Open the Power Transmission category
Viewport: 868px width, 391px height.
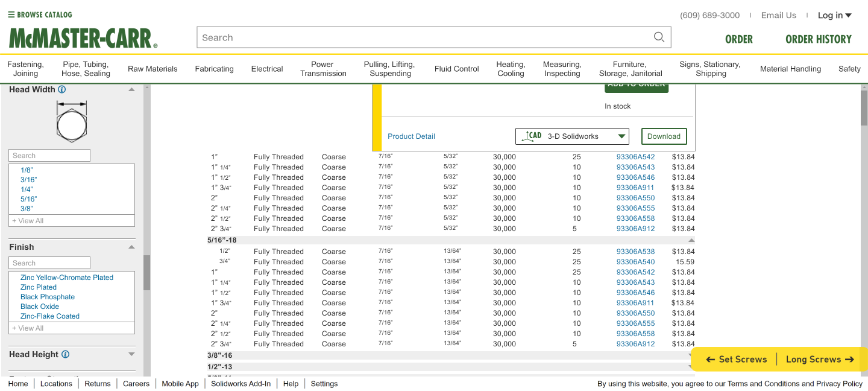[323, 69]
